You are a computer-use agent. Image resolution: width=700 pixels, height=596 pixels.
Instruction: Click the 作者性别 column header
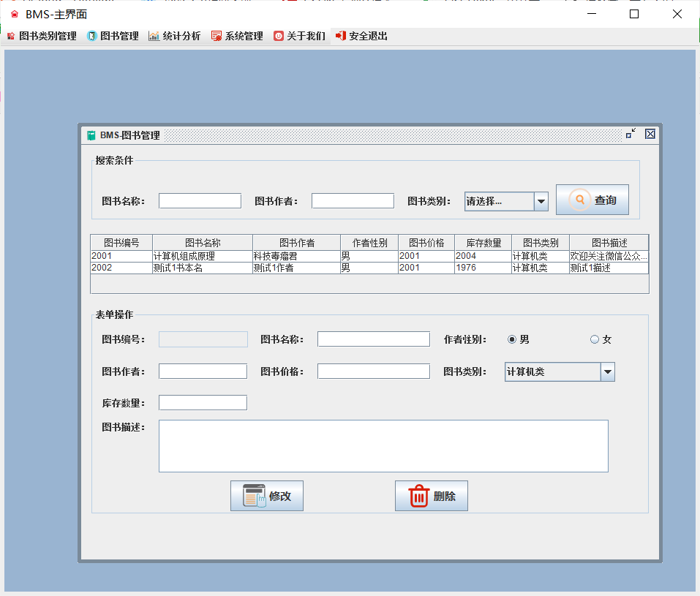tap(369, 243)
